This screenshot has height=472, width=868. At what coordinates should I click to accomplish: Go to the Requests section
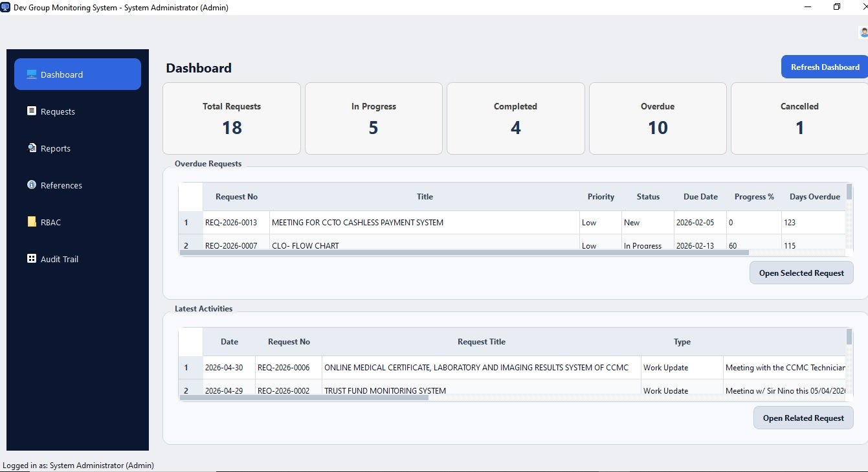pos(78,111)
